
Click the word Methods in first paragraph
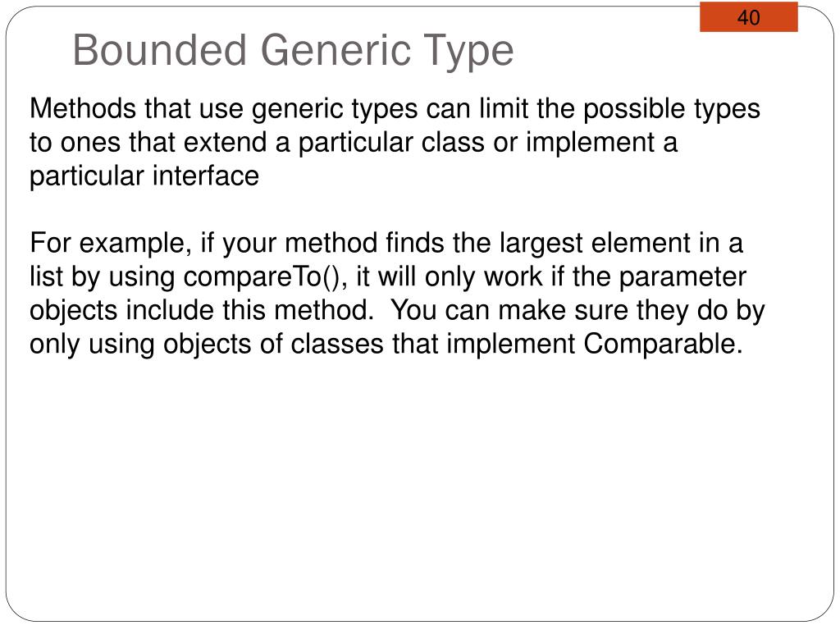pos(83,108)
